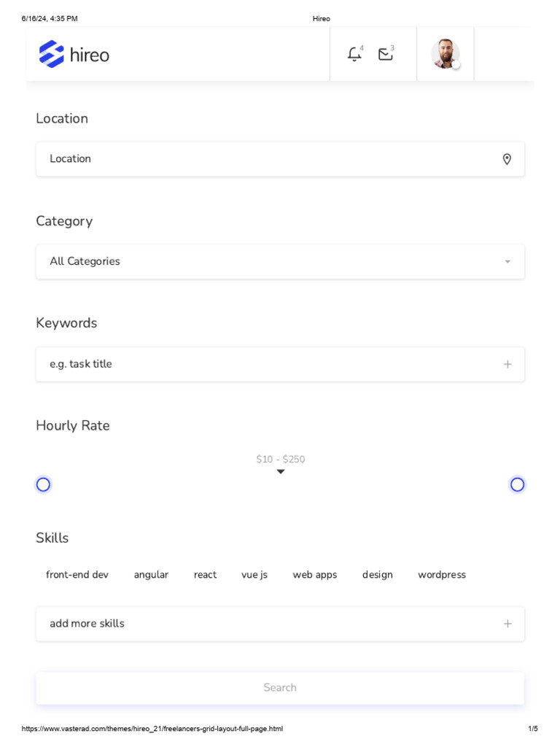Click the plus icon to add skill

[x=507, y=624]
